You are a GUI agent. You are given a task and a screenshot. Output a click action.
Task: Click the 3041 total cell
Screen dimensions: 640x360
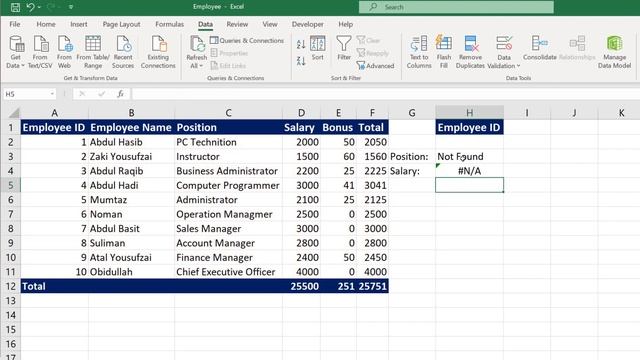pyautogui.click(x=372, y=185)
